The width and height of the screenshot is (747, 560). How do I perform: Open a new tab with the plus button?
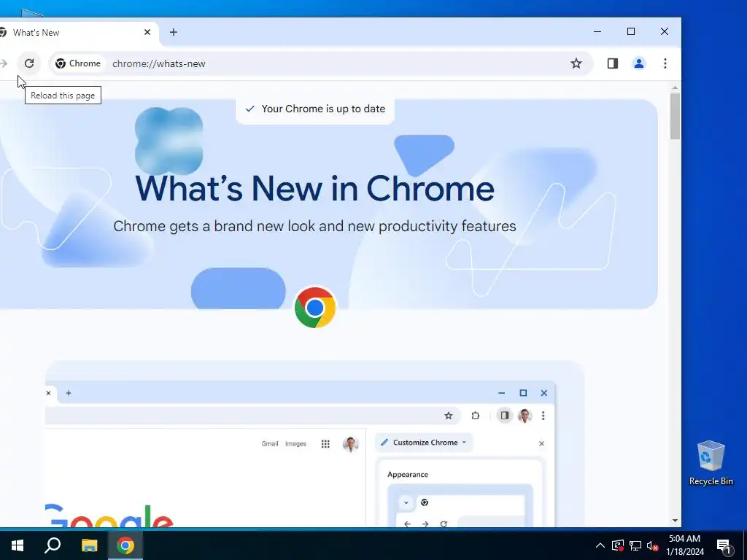(x=174, y=32)
